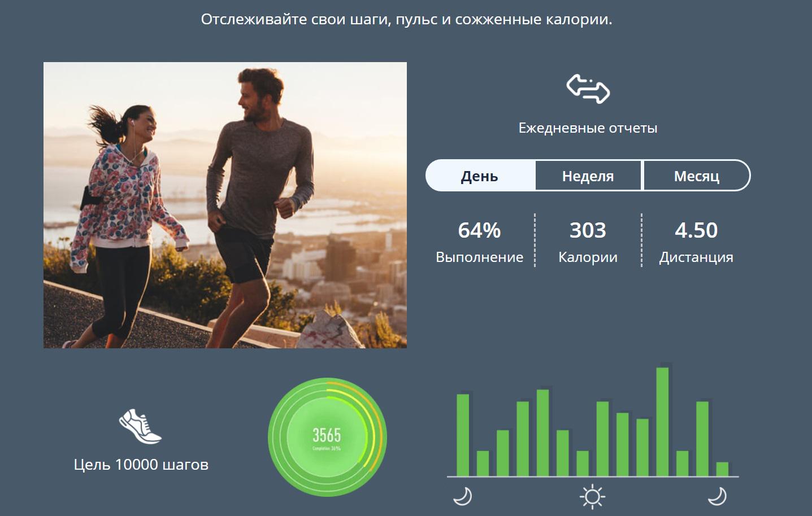The width and height of the screenshot is (812, 516).
Task: Click the right moon icon under chart
Action: [x=718, y=496]
